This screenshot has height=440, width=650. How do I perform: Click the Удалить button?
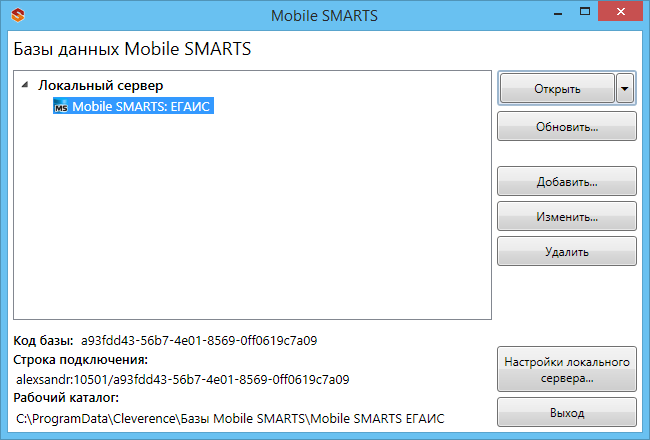tap(567, 251)
